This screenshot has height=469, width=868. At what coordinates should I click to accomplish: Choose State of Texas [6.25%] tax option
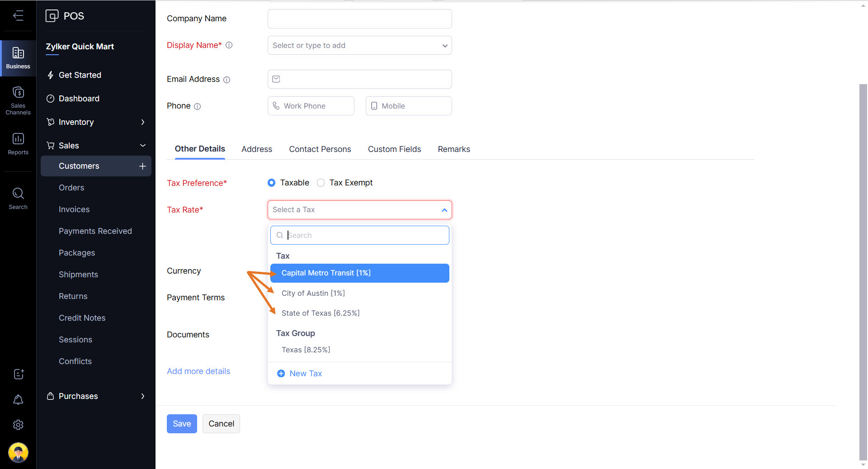320,313
